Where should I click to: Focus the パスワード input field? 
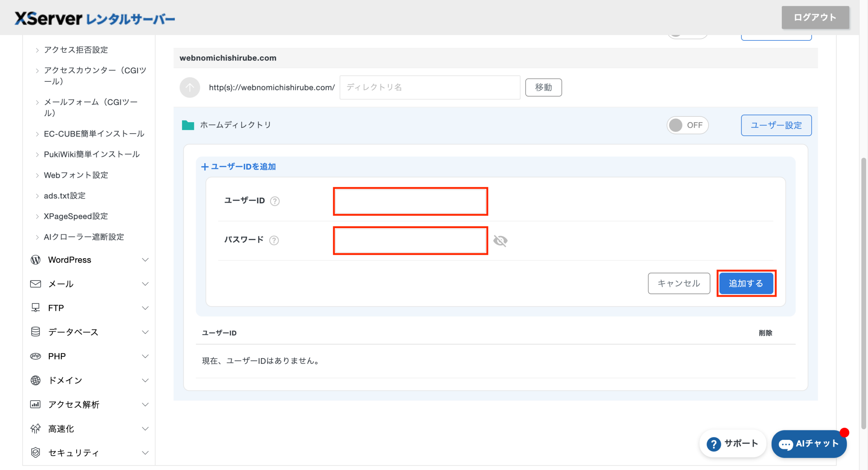click(410, 241)
